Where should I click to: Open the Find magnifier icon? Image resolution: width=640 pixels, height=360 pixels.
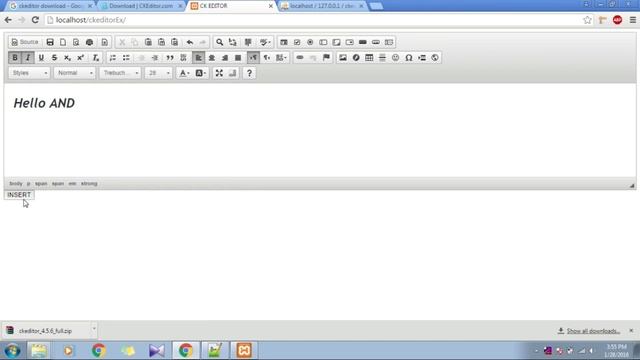tap(220, 42)
